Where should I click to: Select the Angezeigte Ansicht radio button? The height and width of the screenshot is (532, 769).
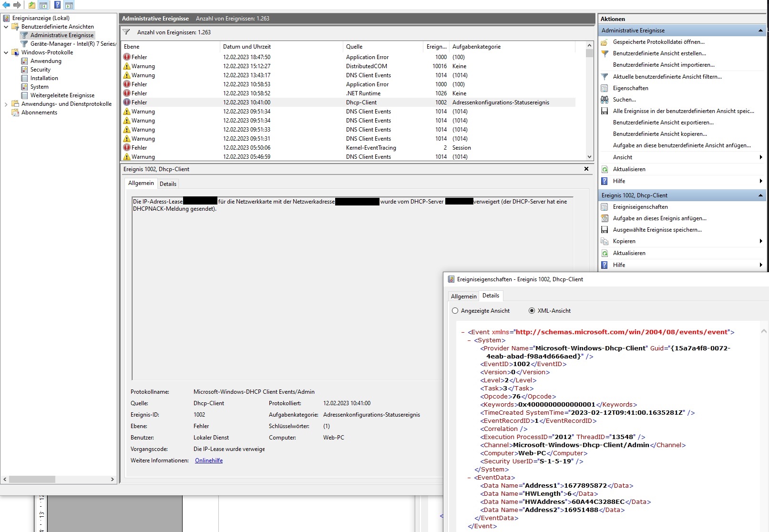(x=455, y=311)
